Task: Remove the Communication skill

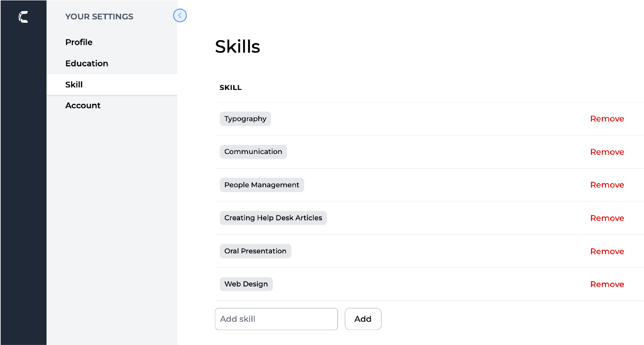Action: tap(607, 152)
